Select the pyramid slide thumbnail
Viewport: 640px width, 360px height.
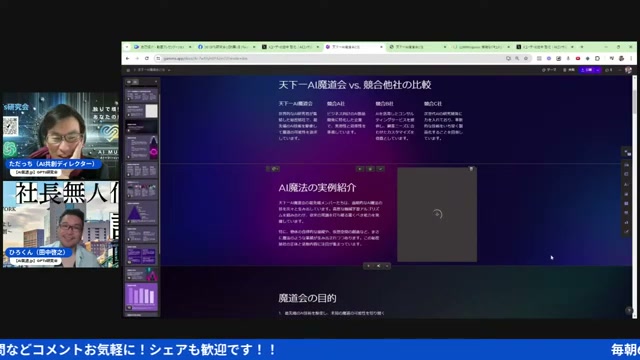(x=141, y=212)
